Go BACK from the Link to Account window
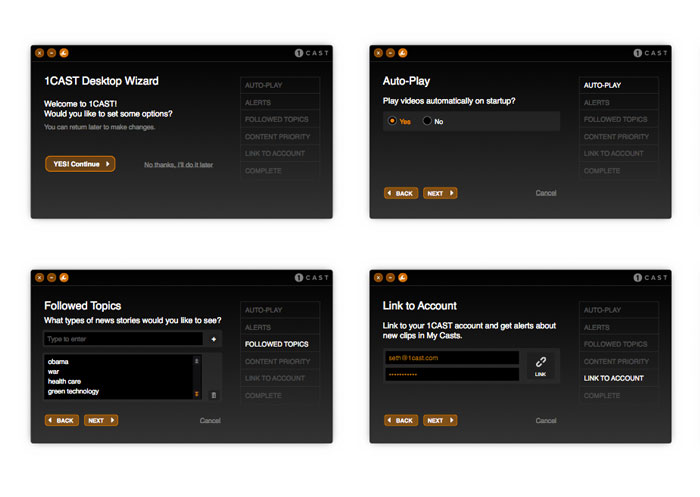The width and height of the screenshot is (700, 497). click(x=401, y=421)
